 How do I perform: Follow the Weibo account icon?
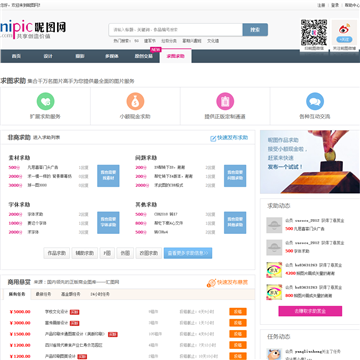tap(344, 32)
